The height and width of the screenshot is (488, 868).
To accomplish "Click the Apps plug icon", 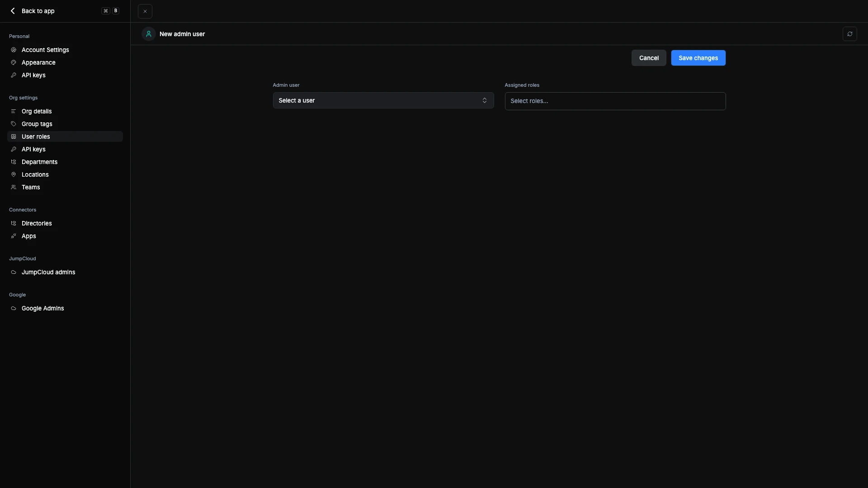I will tap(14, 236).
